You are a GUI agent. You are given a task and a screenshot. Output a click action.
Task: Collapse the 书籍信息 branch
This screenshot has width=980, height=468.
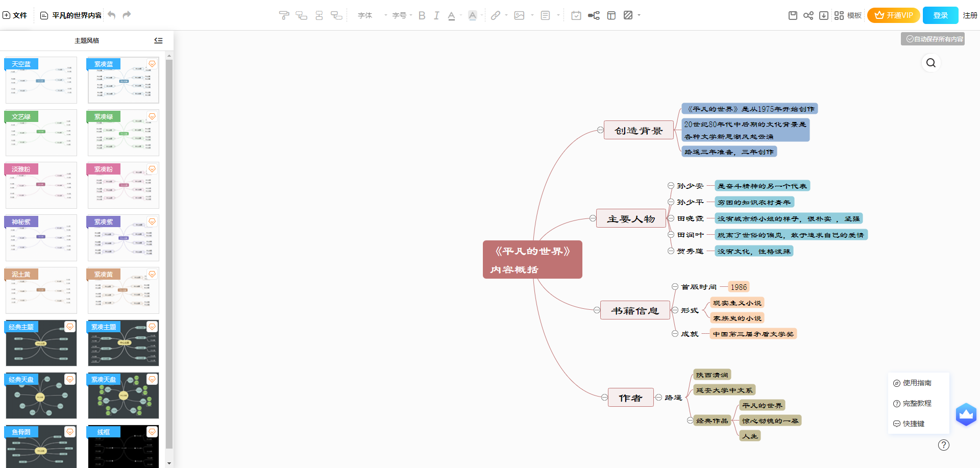pyautogui.click(x=597, y=310)
